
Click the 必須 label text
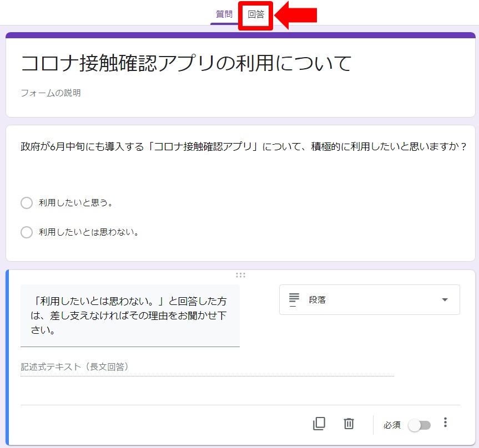pos(392,425)
